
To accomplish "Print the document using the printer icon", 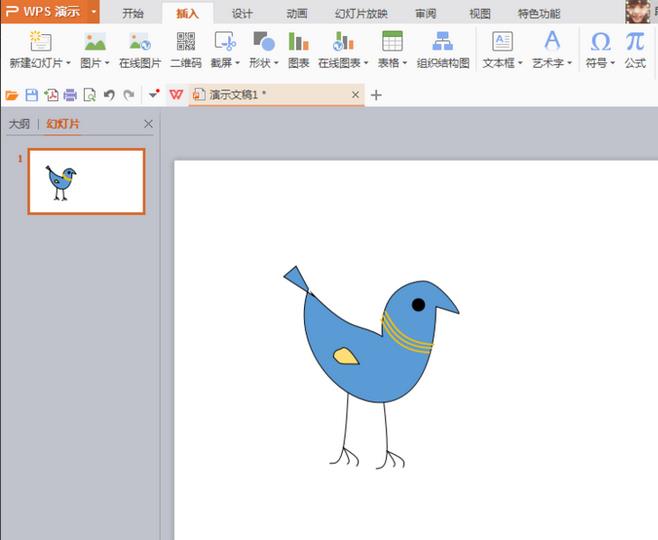I will 70,95.
